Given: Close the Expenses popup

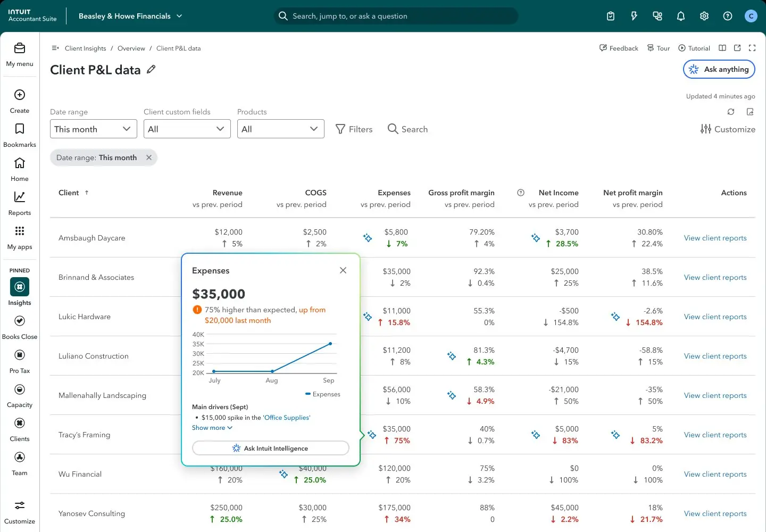Looking at the screenshot, I should coord(343,270).
